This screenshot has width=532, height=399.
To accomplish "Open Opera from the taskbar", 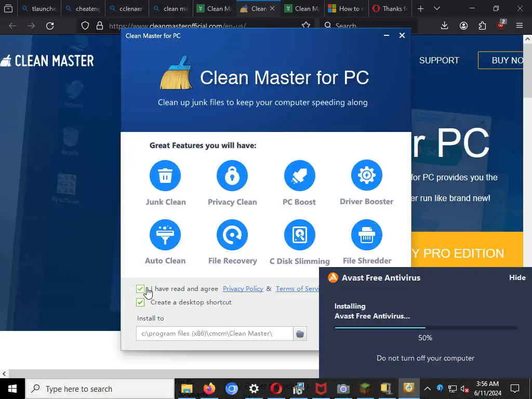I will [x=276, y=389].
